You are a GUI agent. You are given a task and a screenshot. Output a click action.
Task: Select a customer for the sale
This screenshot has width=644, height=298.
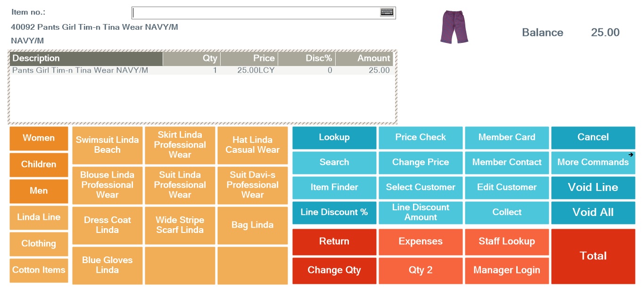pyautogui.click(x=420, y=187)
